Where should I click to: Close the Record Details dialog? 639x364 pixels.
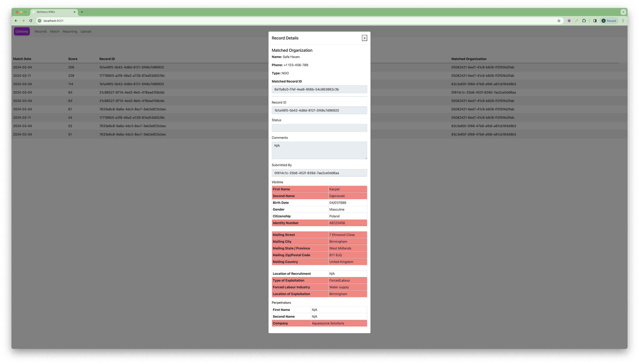pyautogui.click(x=364, y=38)
